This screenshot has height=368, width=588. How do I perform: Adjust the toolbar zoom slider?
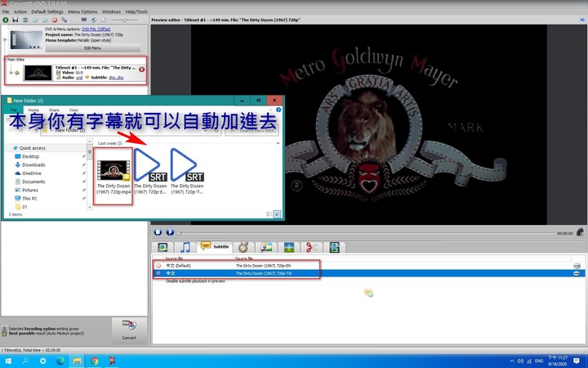point(124,20)
